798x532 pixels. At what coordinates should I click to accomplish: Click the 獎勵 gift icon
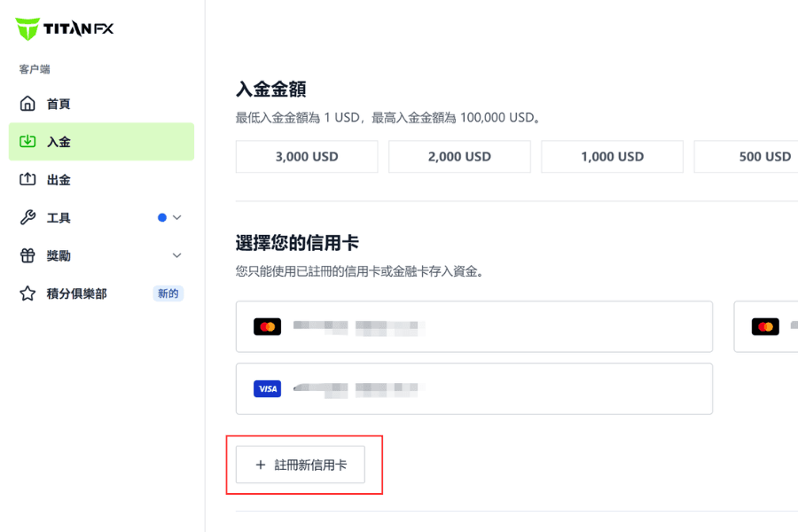[27, 255]
